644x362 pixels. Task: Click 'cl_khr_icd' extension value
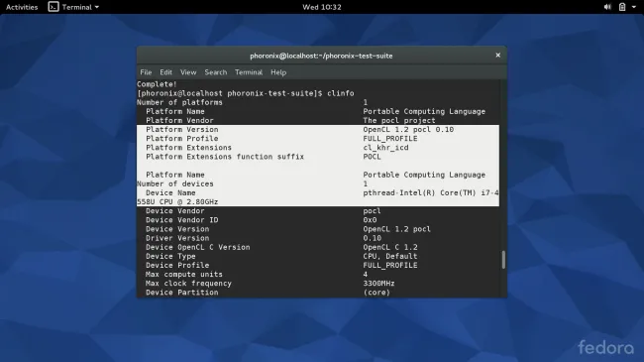point(385,148)
